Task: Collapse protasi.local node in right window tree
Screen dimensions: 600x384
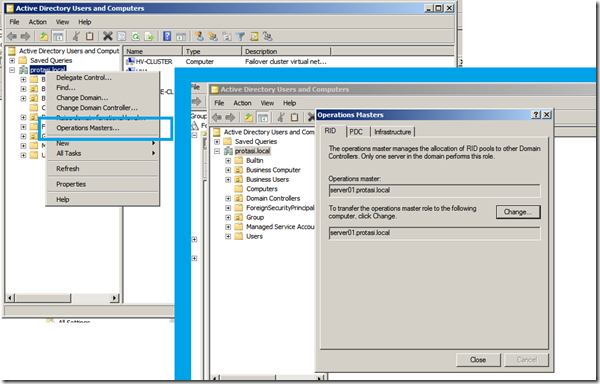Action: 217,151
